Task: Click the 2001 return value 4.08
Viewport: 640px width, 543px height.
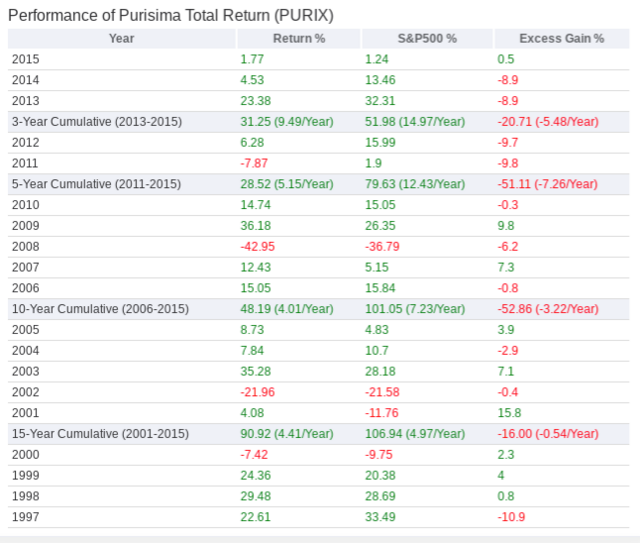Action: tap(252, 413)
